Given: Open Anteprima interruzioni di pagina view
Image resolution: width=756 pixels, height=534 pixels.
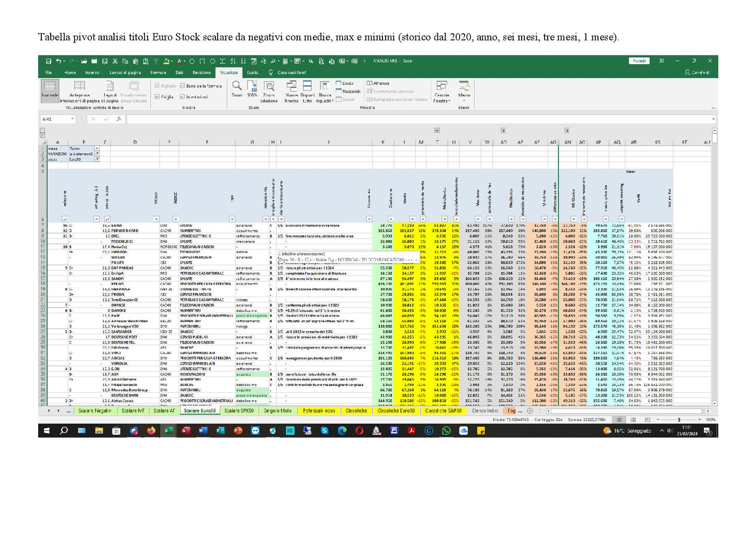Looking at the screenshot, I should 80,91.
